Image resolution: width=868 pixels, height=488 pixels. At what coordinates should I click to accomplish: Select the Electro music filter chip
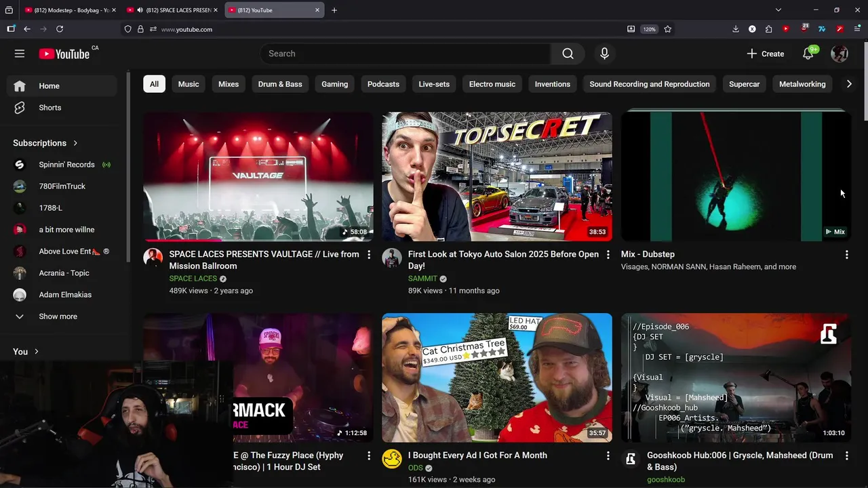pyautogui.click(x=492, y=84)
